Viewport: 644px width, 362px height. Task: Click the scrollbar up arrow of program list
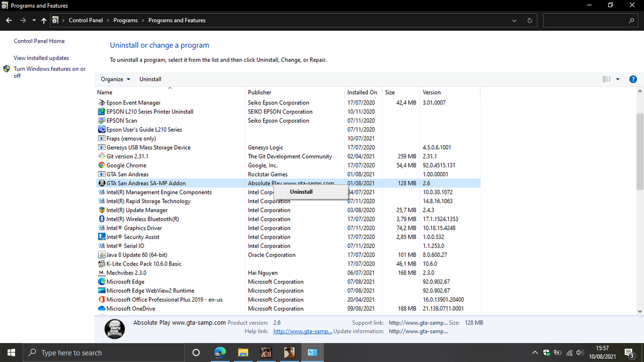[x=640, y=92]
